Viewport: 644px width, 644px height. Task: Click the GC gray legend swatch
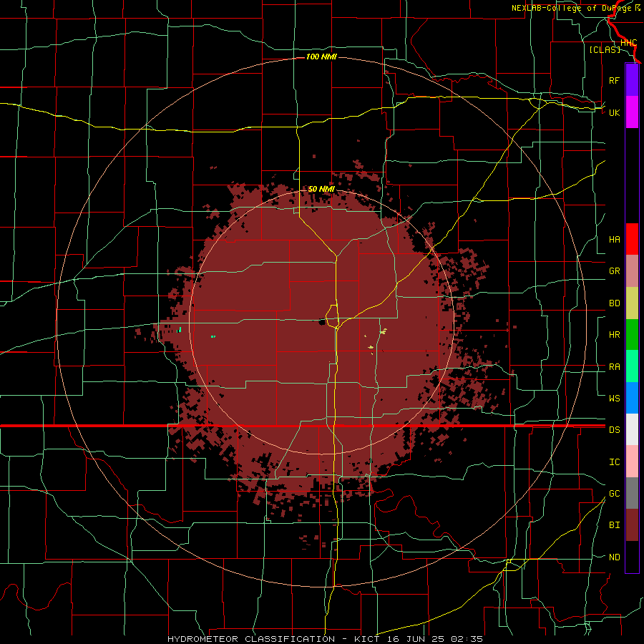(x=632, y=493)
